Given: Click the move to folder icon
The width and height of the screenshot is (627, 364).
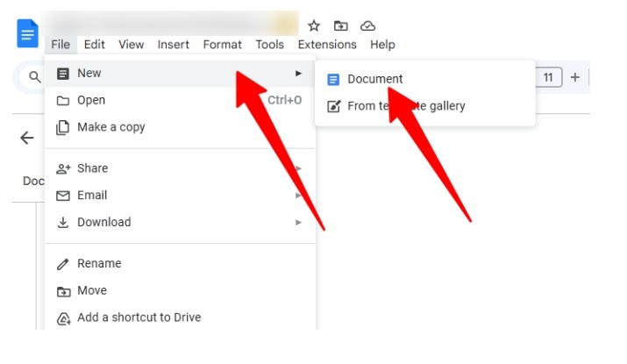Looking at the screenshot, I should pos(341,26).
